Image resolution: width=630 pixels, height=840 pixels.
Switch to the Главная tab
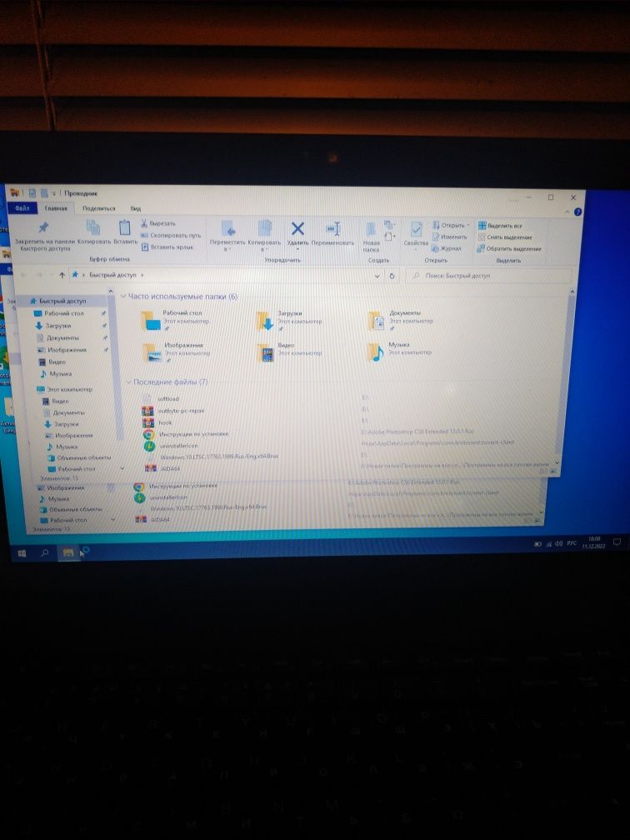(x=57, y=208)
